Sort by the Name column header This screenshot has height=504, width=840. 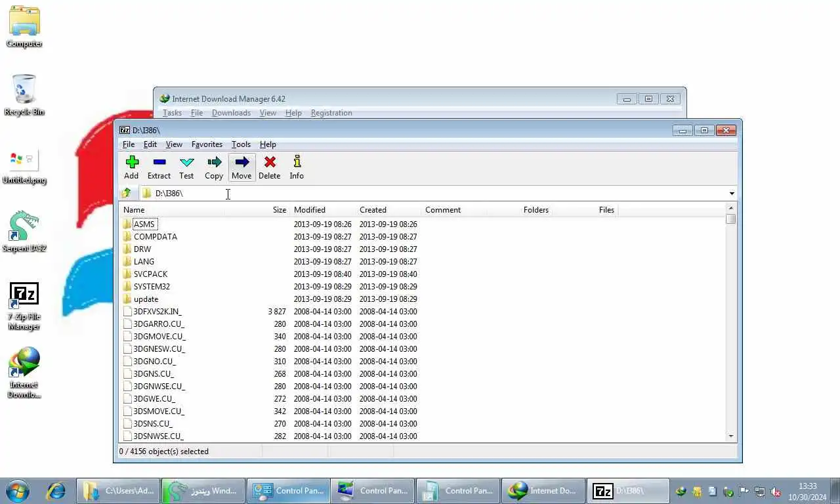(171, 210)
